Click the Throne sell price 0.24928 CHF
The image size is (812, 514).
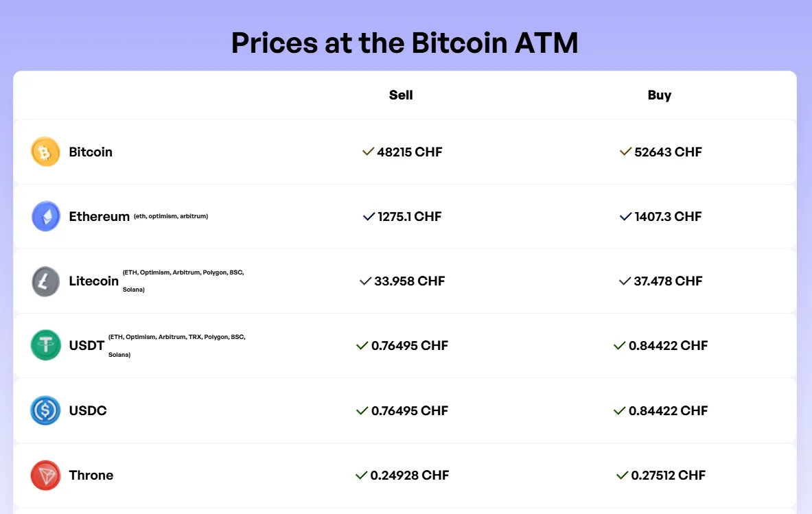coord(410,475)
